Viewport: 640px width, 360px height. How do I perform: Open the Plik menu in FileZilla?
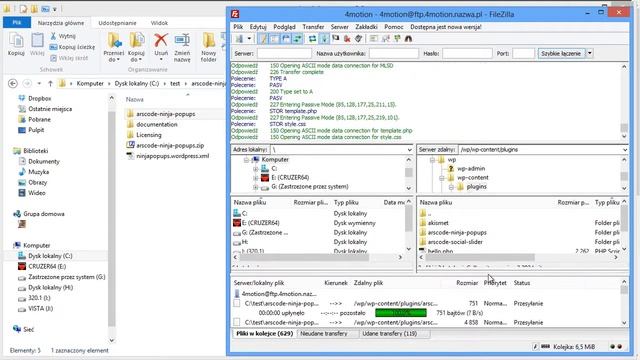(x=238, y=27)
